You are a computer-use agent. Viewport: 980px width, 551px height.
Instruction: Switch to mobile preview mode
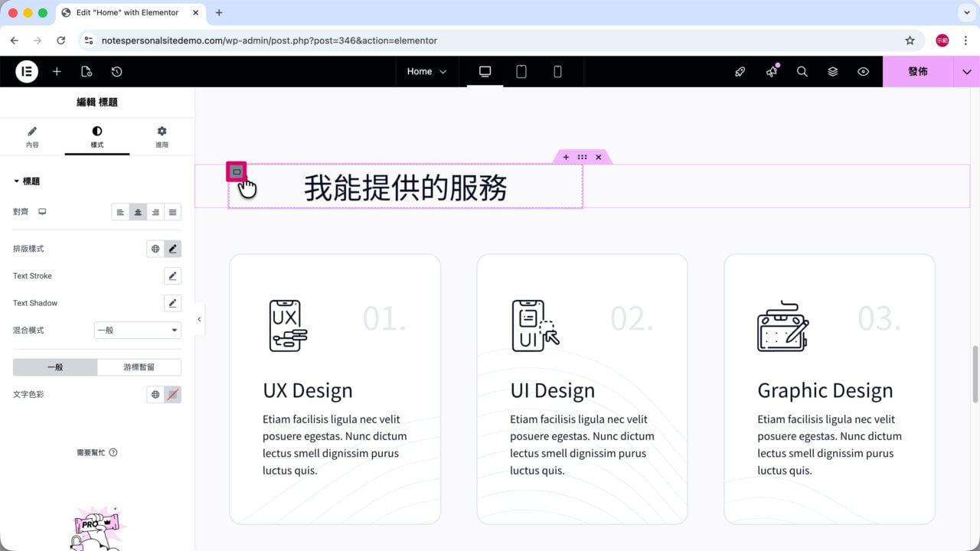pyautogui.click(x=557, y=71)
